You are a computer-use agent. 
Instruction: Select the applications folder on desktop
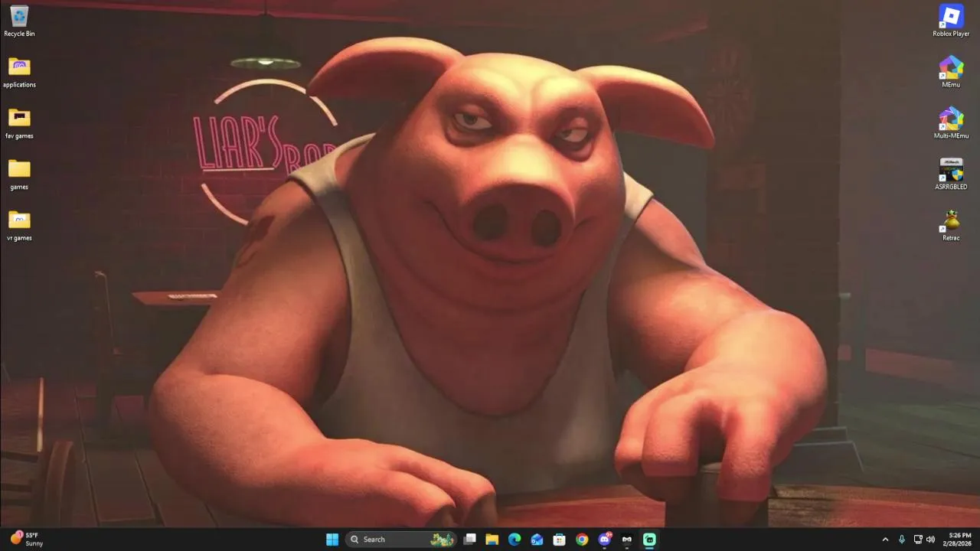click(19, 72)
